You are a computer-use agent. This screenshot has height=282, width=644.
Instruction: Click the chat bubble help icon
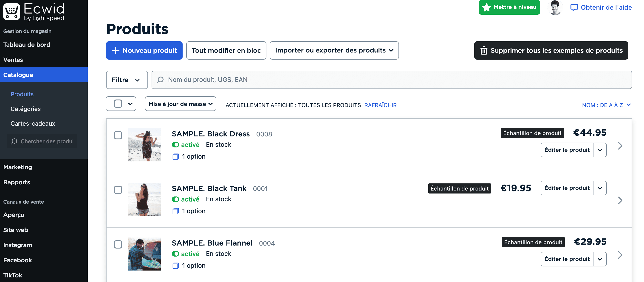pos(574,8)
